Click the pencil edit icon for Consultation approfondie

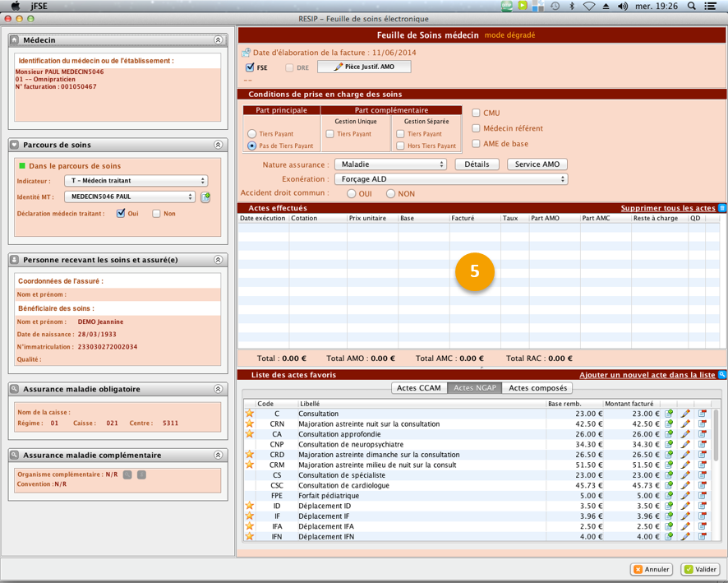(x=685, y=434)
